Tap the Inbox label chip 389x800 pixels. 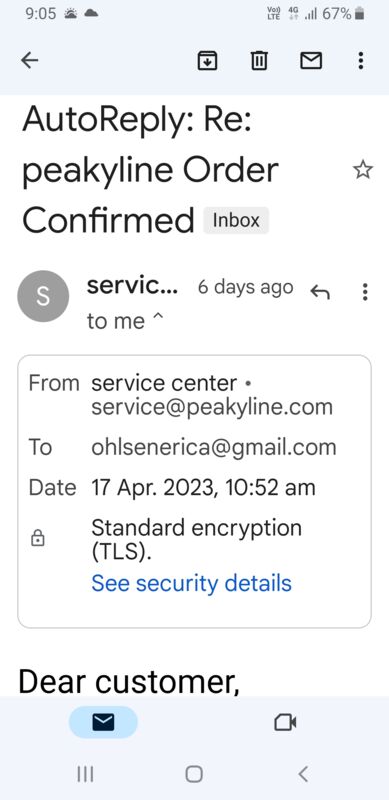pyautogui.click(x=236, y=220)
